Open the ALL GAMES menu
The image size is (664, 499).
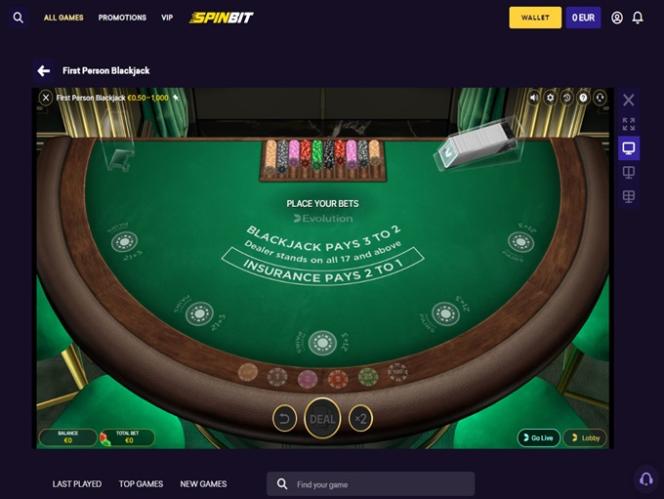(x=64, y=18)
